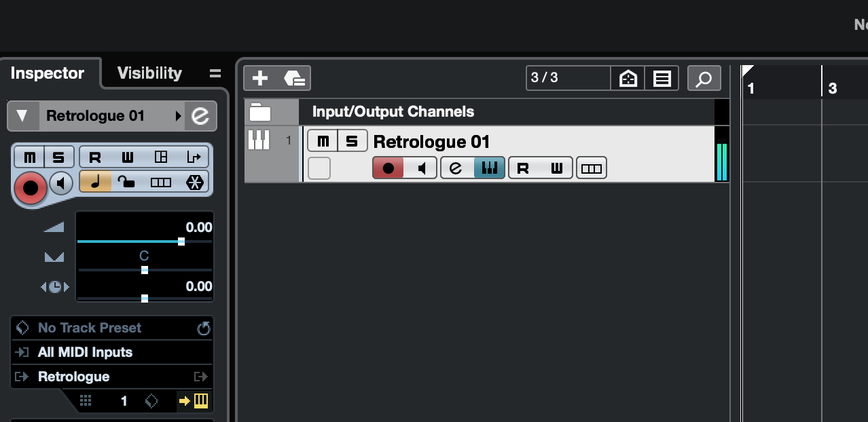The image size is (868, 422).
Task: Switch to the Visibility tab
Action: [149, 73]
